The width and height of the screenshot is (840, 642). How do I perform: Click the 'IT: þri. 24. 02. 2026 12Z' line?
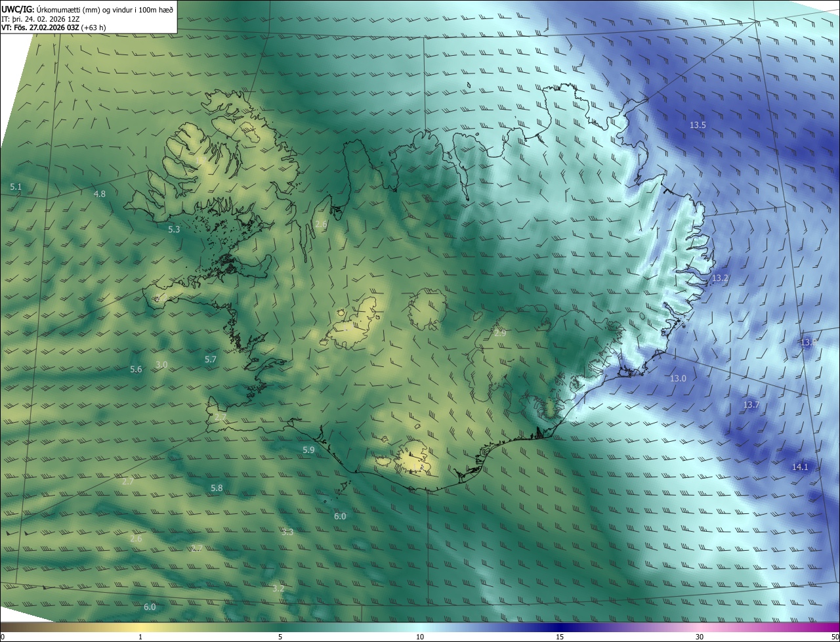(41, 18)
